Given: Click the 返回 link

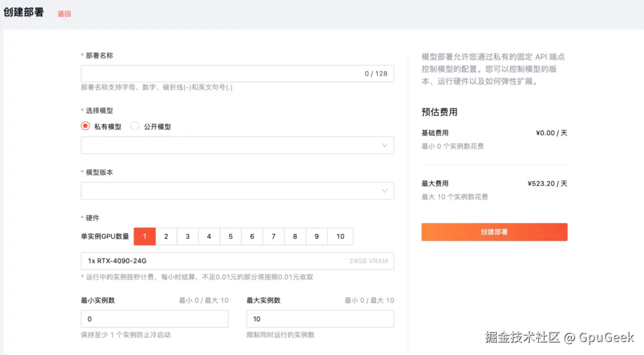Looking at the screenshot, I should [x=64, y=14].
